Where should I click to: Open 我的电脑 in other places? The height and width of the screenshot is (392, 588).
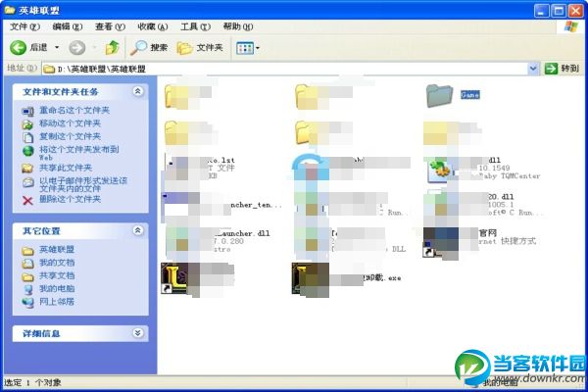click(x=57, y=288)
